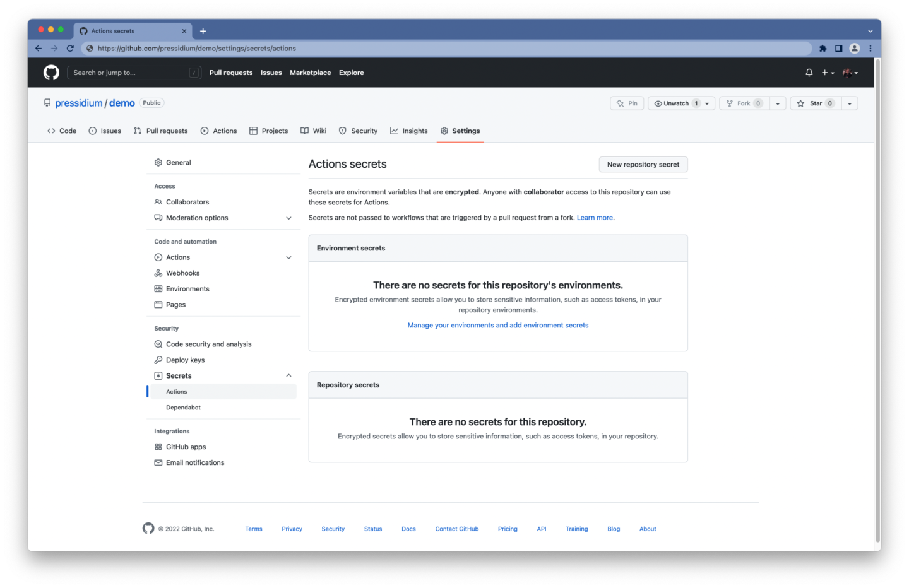The width and height of the screenshot is (909, 588).
Task: Open Marketplace in top navigation
Action: [311, 73]
